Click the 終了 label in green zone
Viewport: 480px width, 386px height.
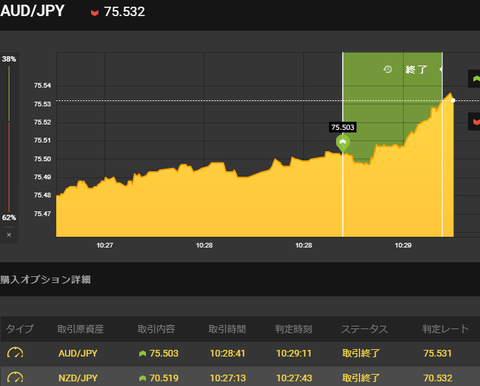[416, 70]
